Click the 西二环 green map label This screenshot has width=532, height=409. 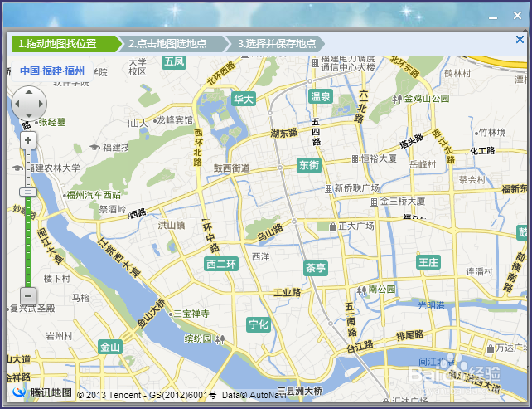(x=221, y=264)
